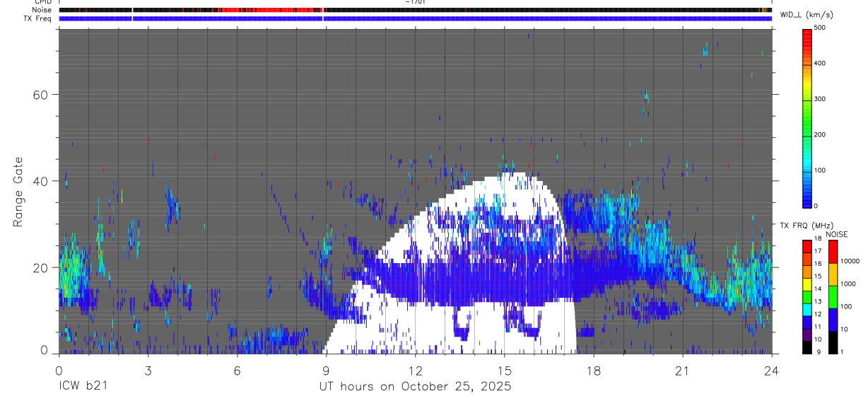Screen dimensions: 868x401
Task: Click the 12 tick on the UT hours axis
Action: click(416, 371)
